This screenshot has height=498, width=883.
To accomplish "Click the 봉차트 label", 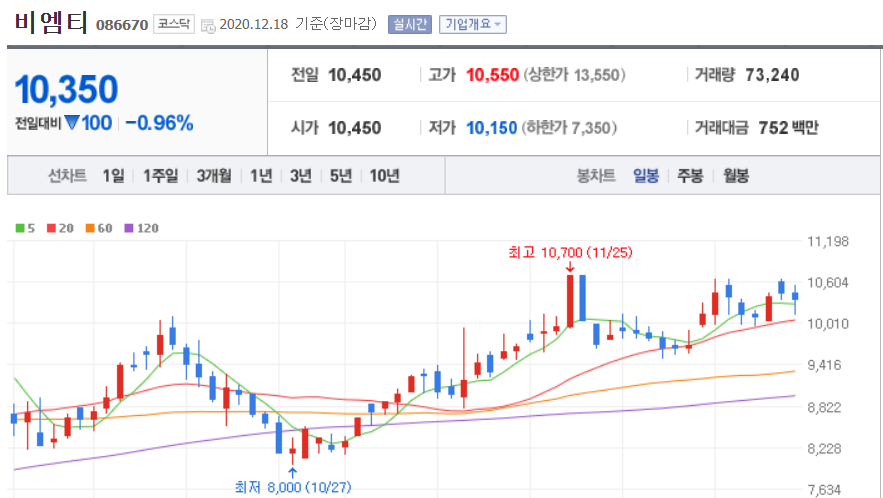I will click(596, 176).
